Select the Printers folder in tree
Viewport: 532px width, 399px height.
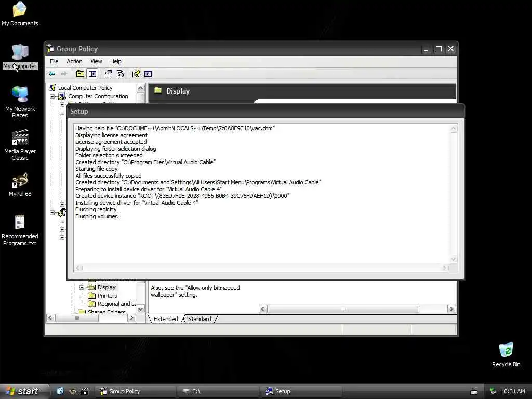pos(107,296)
